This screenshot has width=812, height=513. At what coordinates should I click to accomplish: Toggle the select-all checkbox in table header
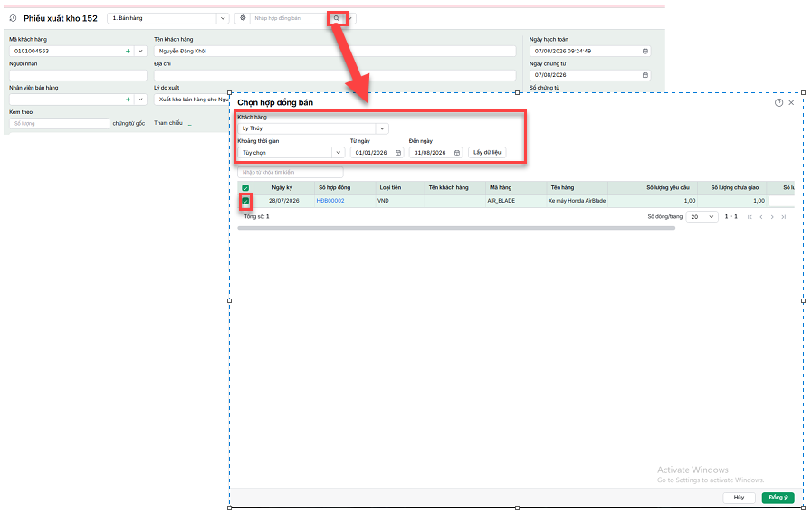click(245, 188)
